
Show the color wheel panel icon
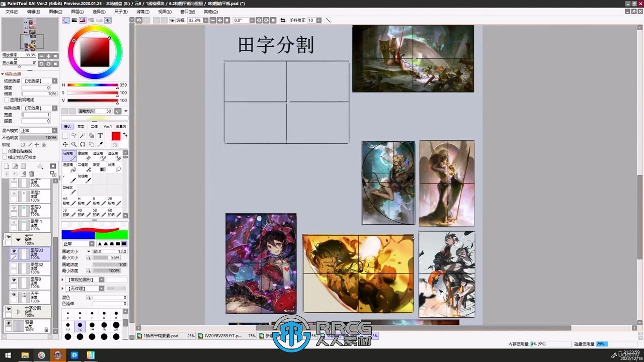[66, 21]
